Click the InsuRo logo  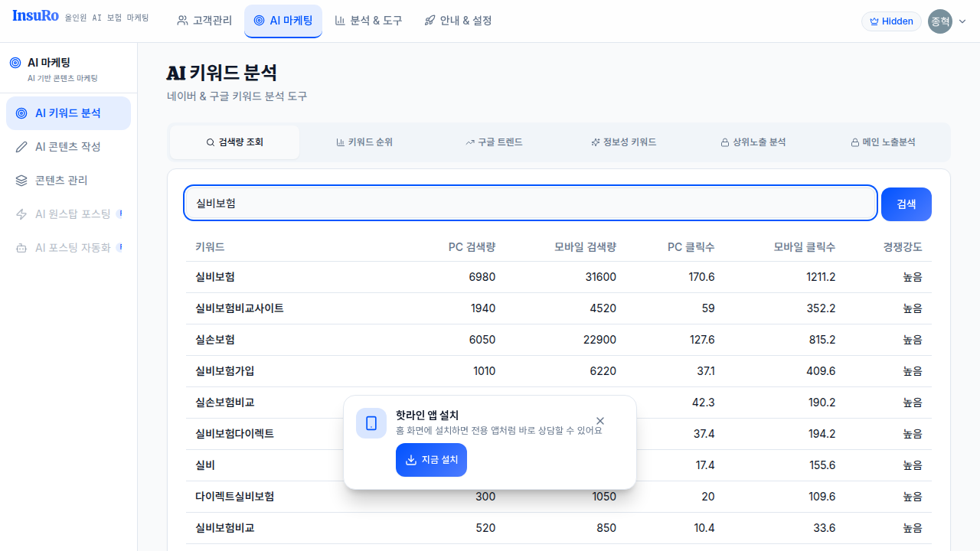[x=35, y=17]
